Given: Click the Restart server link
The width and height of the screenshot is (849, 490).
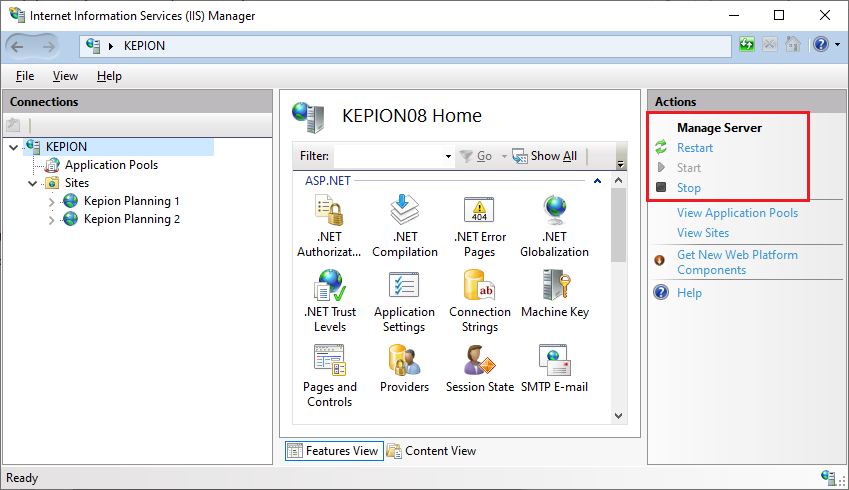Looking at the screenshot, I should pyautogui.click(x=695, y=148).
